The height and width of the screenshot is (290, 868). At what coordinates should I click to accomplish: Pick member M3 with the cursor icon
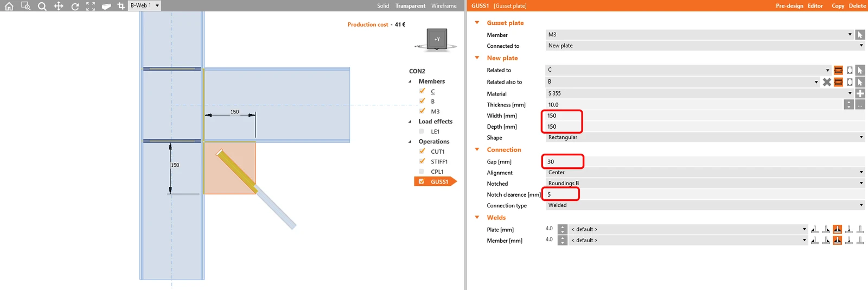point(860,35)
